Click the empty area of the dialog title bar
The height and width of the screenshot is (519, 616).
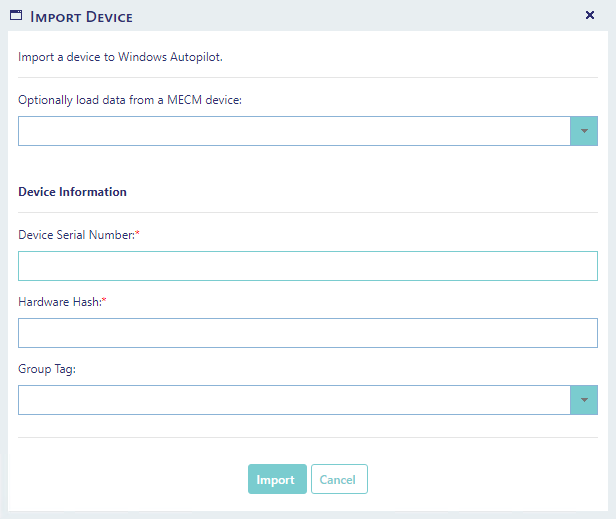(x=350, y=16)
